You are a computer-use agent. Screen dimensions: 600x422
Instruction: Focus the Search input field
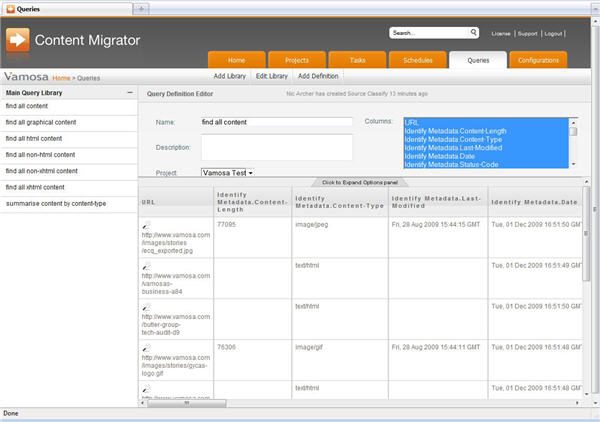coord(429,33)
